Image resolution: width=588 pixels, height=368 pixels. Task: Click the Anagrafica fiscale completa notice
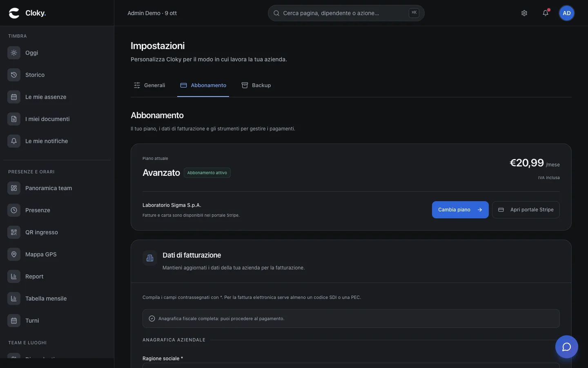351,319
